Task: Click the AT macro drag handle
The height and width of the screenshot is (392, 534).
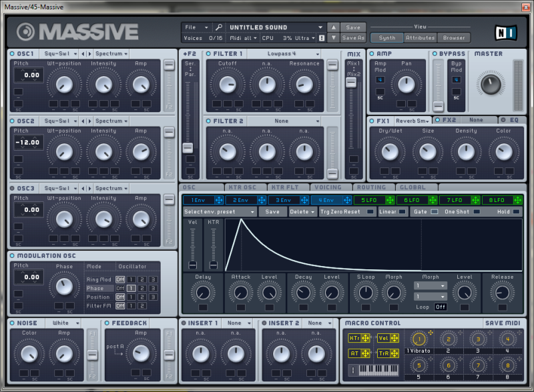Action: click(365, 353)
